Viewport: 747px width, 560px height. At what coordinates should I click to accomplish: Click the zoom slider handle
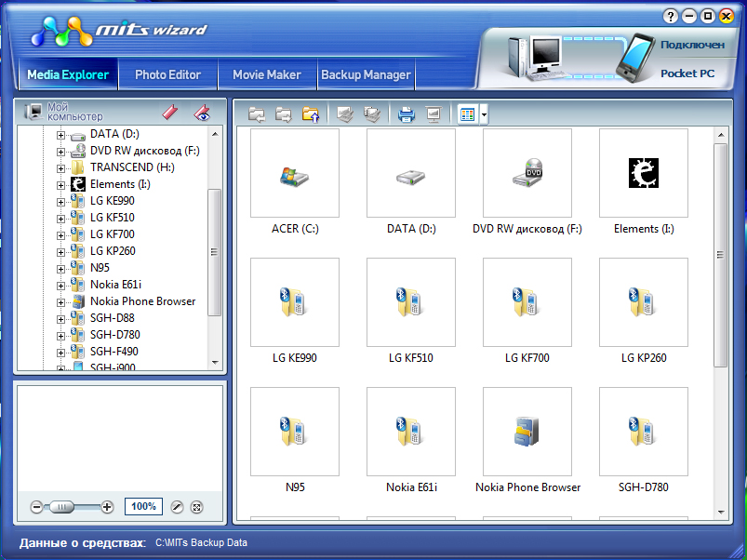point(61,507)
